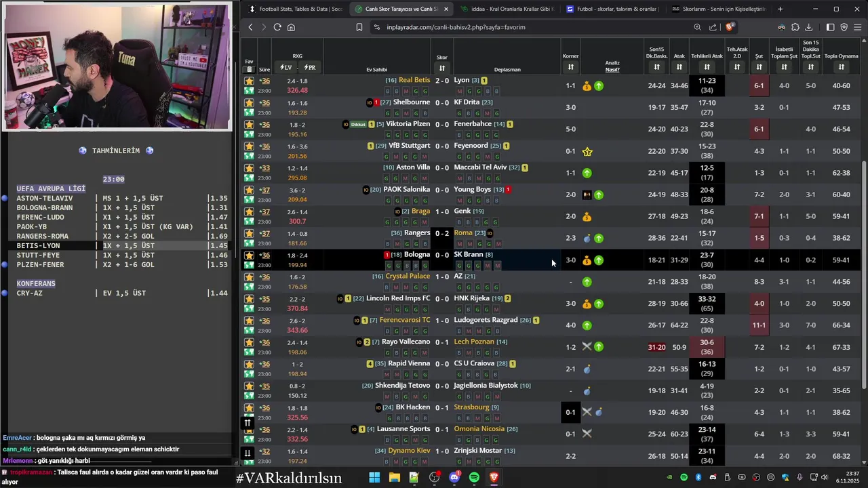Image resolution: width=868 pixels, height=488 pixels.
Task: Sort by PR lightning button under RXG
Action: [309, 68]
